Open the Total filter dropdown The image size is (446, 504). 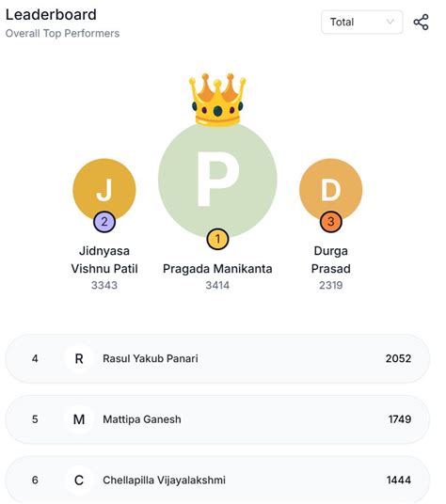point(362,23)
